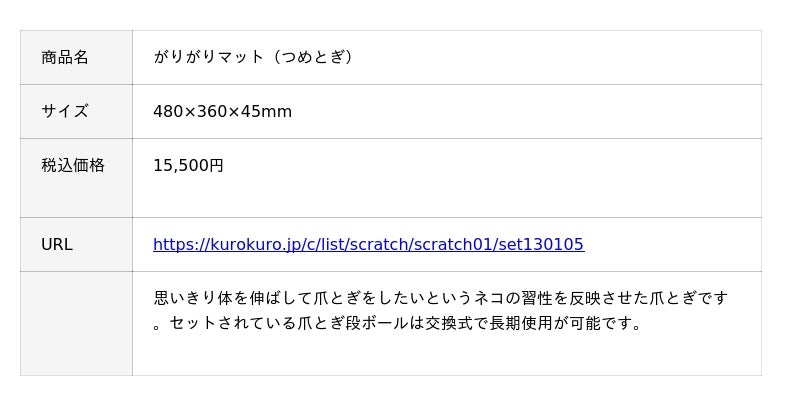The image size is (800, 406).
Task: Open the kurokuro.jp scratch01 product link
Action: click(368, 245)
